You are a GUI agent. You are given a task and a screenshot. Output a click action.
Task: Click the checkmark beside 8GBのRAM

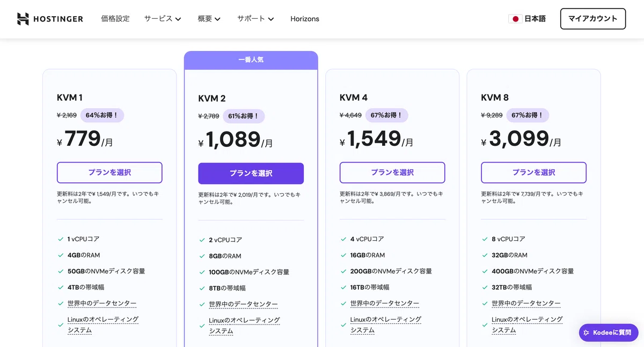tap(202, 256)
